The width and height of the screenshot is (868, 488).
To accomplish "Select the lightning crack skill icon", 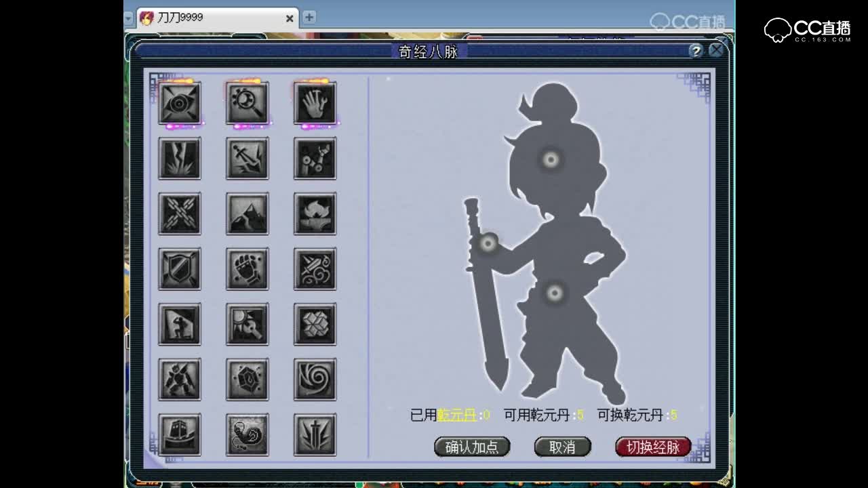I will click(180, 159).
